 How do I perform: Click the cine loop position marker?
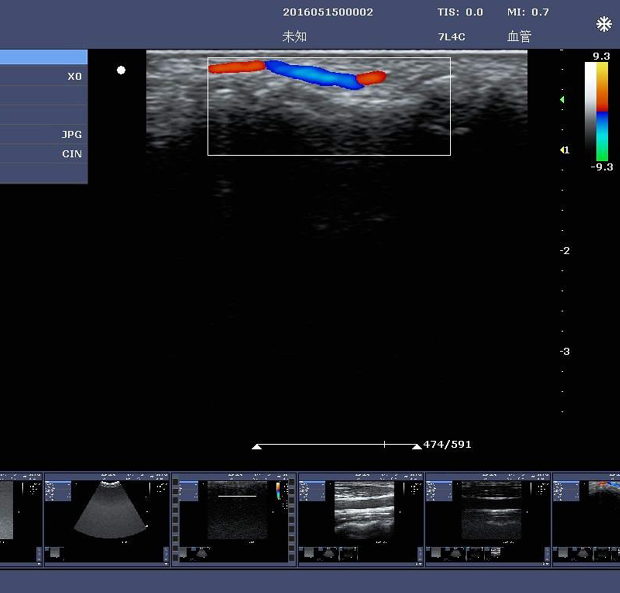coord(384,444)
